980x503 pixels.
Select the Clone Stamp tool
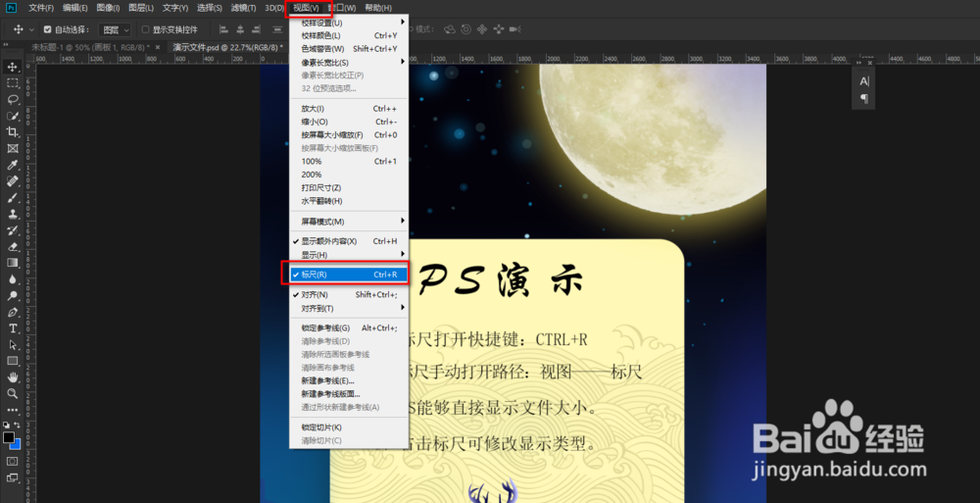click(x=13, y=214)
